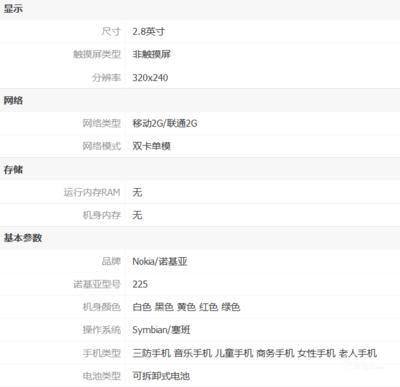Select the 无 value for 运行内存RAM
The width and height of the screenshot is (400, 387).
coord(137,192)
